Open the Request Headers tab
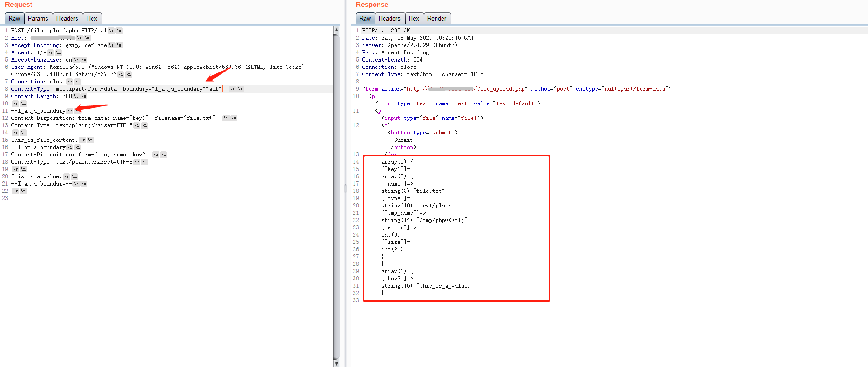Screen dimensions: 868x367 tap(67, 18)
